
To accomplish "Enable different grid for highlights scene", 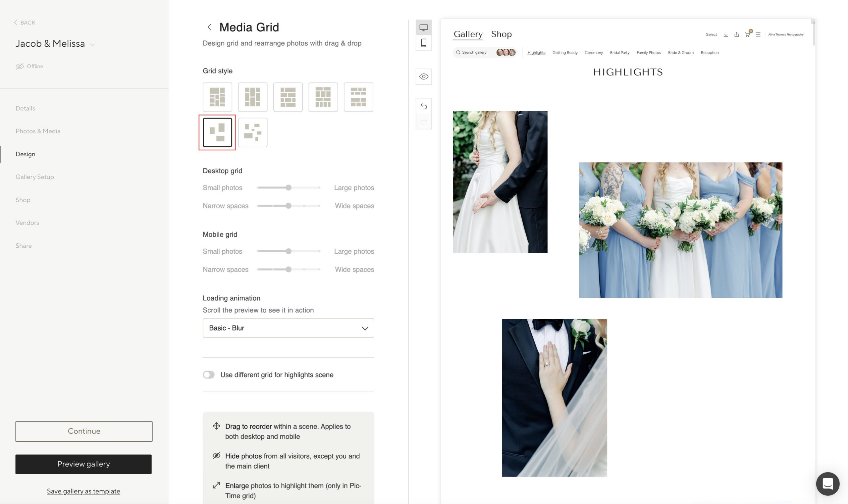I will pos(209,375).
